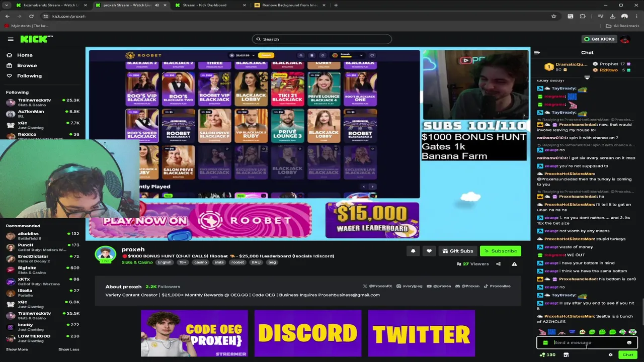Select Trainwreckstv in Following list

click(43, 102)
